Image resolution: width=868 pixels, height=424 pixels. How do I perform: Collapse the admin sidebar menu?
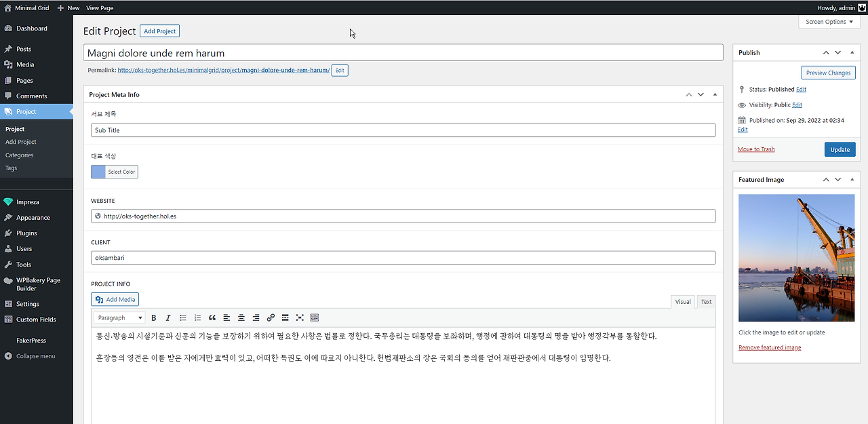coord(37,356)
